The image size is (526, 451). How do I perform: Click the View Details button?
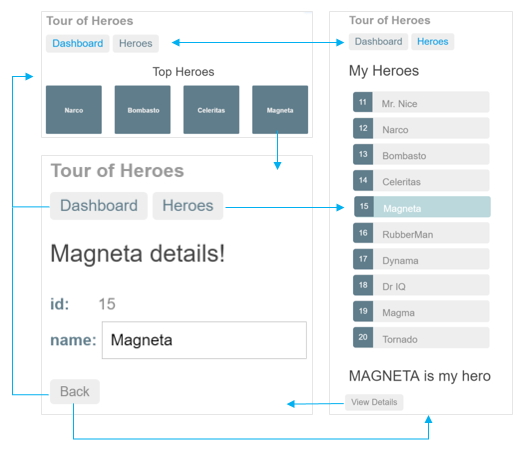coord(374,402)
